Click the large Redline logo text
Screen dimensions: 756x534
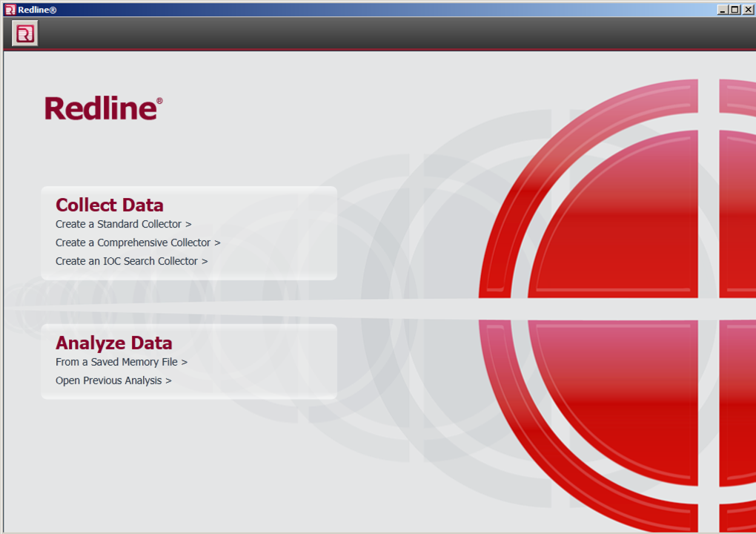point(103,108)
